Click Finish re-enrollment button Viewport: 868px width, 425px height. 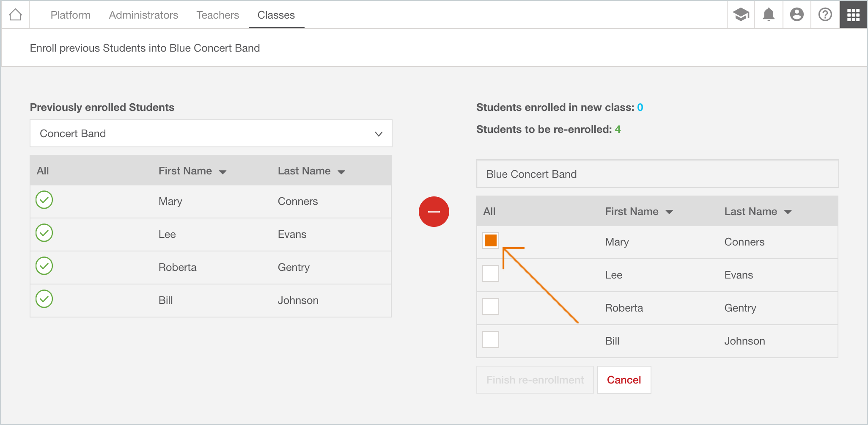point(535,380)
